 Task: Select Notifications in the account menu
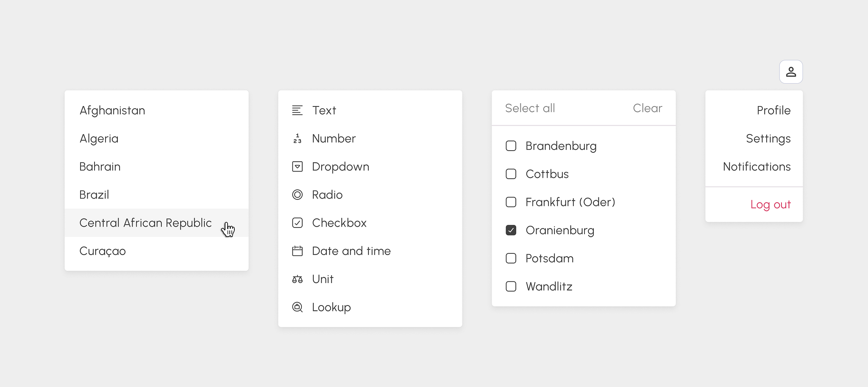[x=757, y=166]
